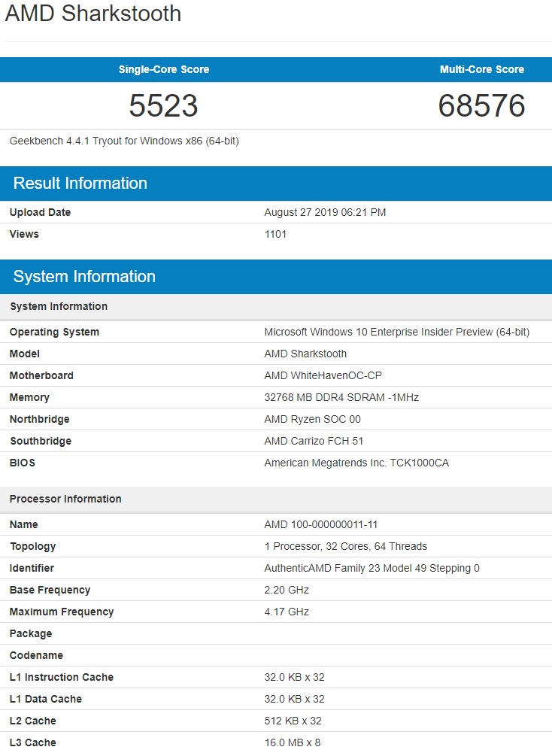The width and height of the screenshot is (552, 756).
Task: Click the Result Information section header
Action: pos(80,184)
